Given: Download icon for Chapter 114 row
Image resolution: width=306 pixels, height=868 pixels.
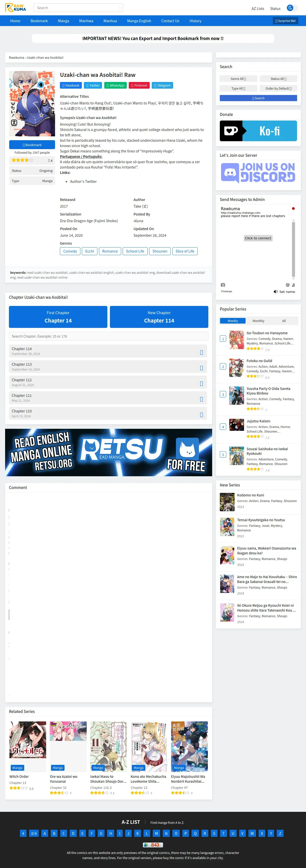Looking at the screenshot, I should click(x=201, y=353).
